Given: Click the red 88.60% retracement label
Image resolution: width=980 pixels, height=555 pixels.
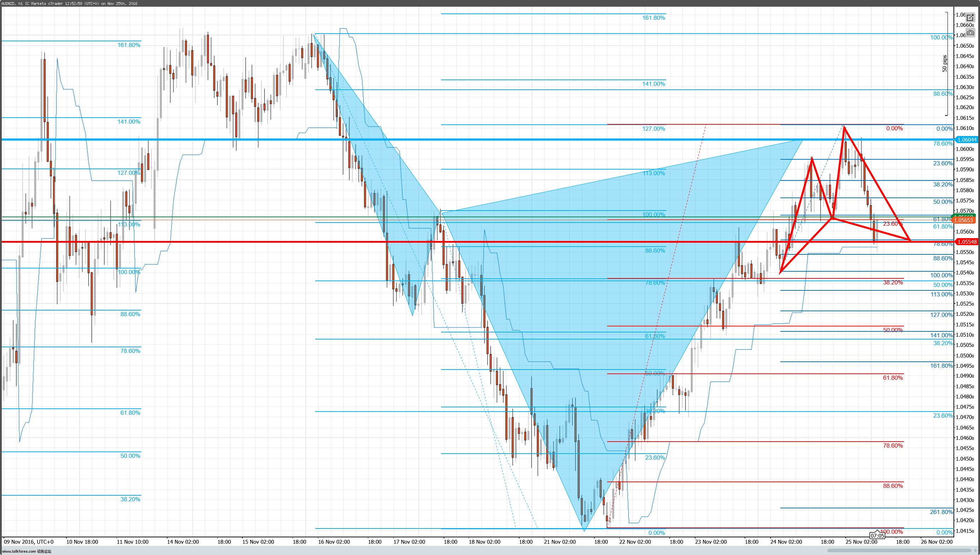Looking at the screenshot, I should coord(893,486).
